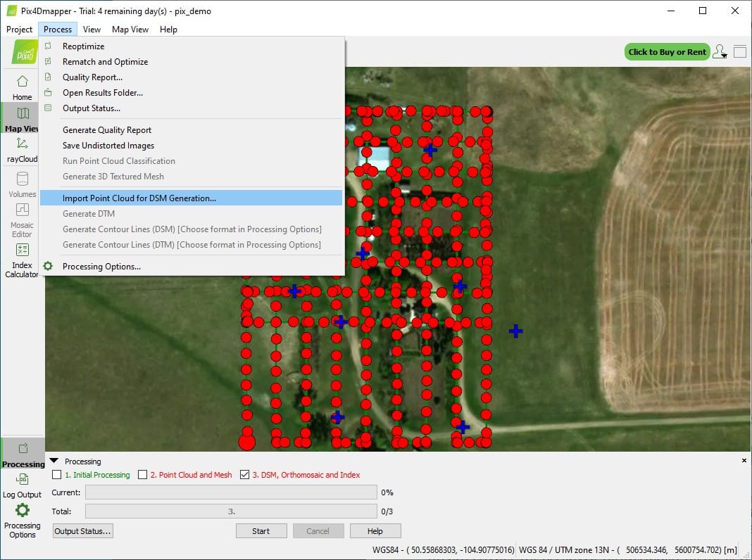752x560 pixels.
Task: Open the user account icon
Action: coord(720,52)
